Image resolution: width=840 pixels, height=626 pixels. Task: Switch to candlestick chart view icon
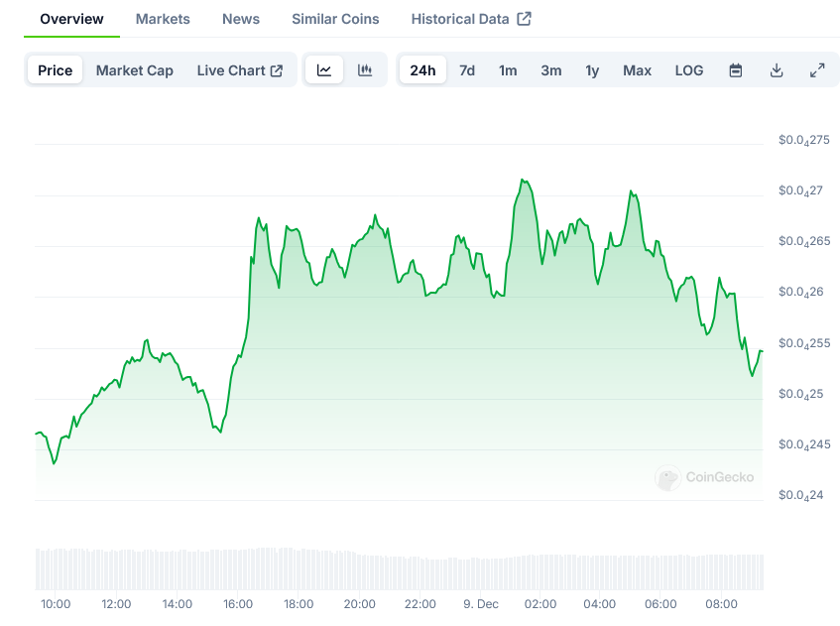coord(365,70)
